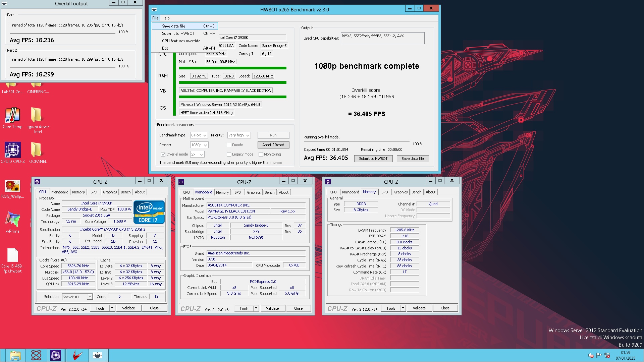Click the Used CPU capabilities text box
The height and width of the screenshot is (362, 644).
pos(382,38)
